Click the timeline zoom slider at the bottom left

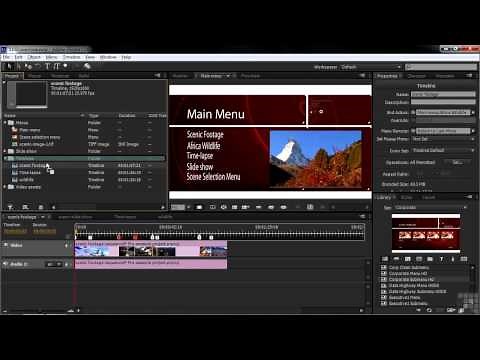(40, 310)
